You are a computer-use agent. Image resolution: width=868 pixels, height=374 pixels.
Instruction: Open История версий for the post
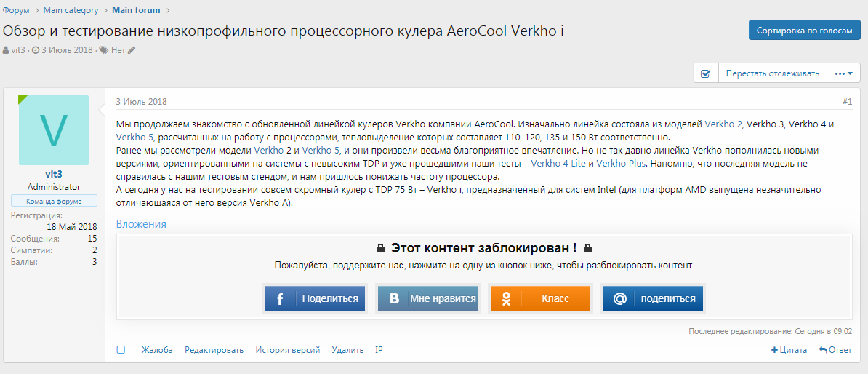point(287,350)
